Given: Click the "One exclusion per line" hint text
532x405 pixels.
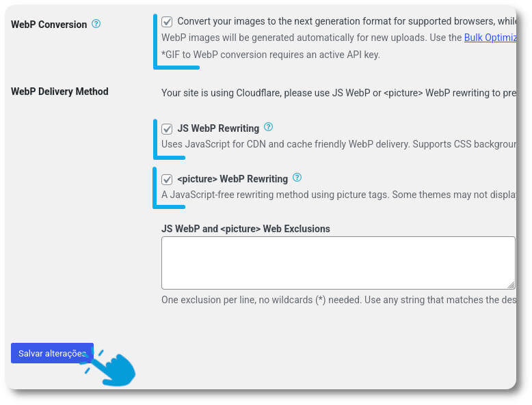Looking at the screenshot, I should (339, 300).
